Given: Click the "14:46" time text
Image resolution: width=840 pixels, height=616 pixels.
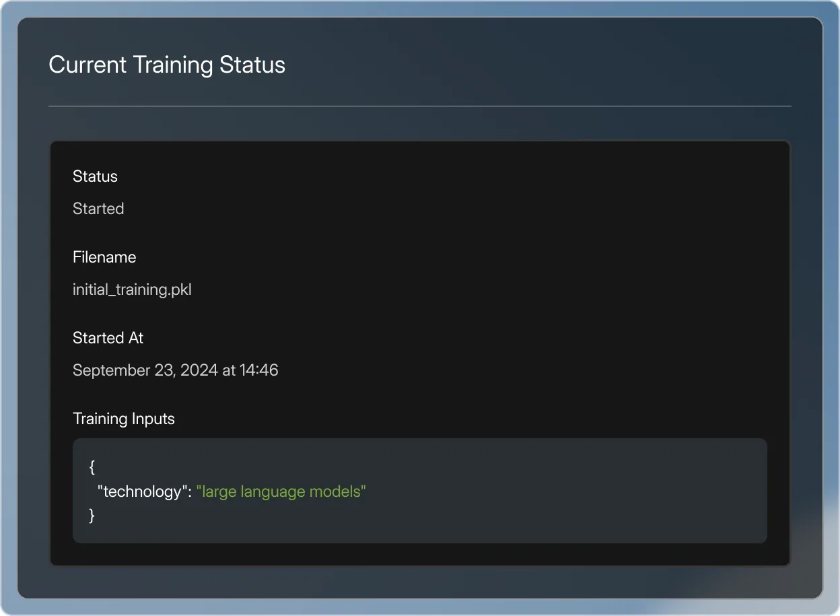Looking at the screenshot, I should [x=259, y=370].
